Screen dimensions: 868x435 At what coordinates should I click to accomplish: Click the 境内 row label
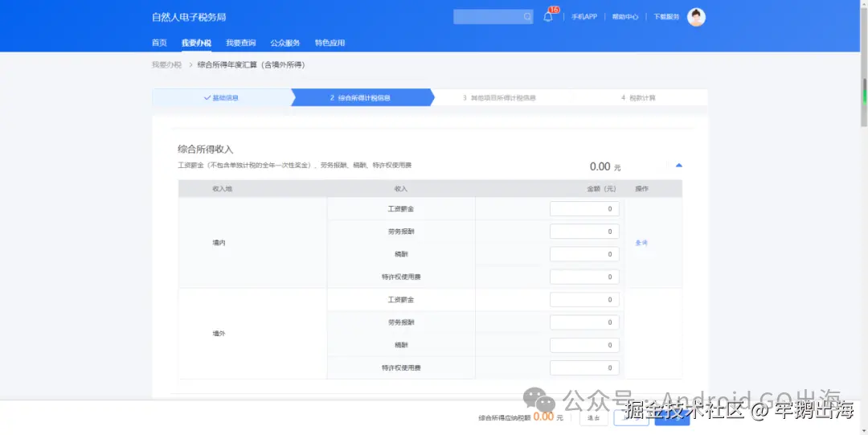click(219, 243)
